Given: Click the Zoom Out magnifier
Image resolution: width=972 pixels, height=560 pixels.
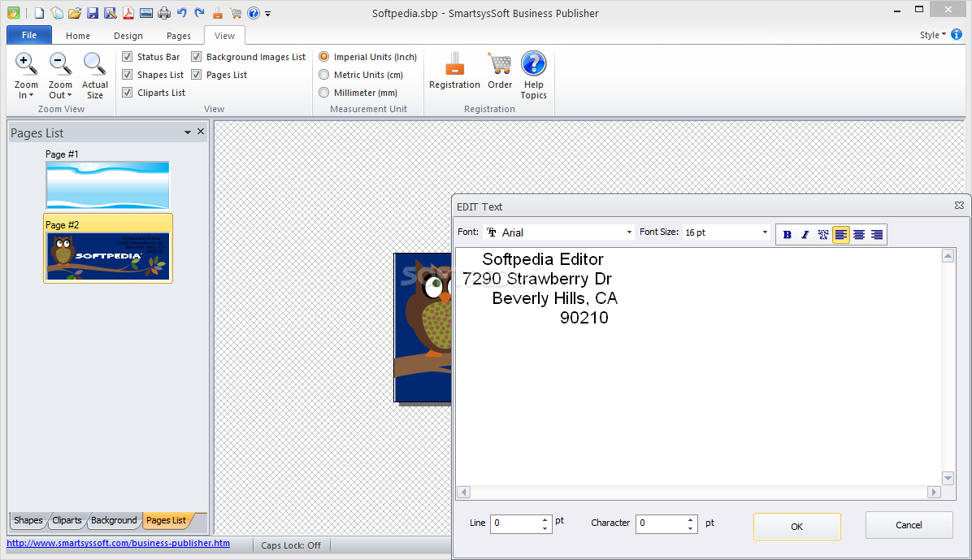Looking at the screenshot, I should (x=60, y=64).
